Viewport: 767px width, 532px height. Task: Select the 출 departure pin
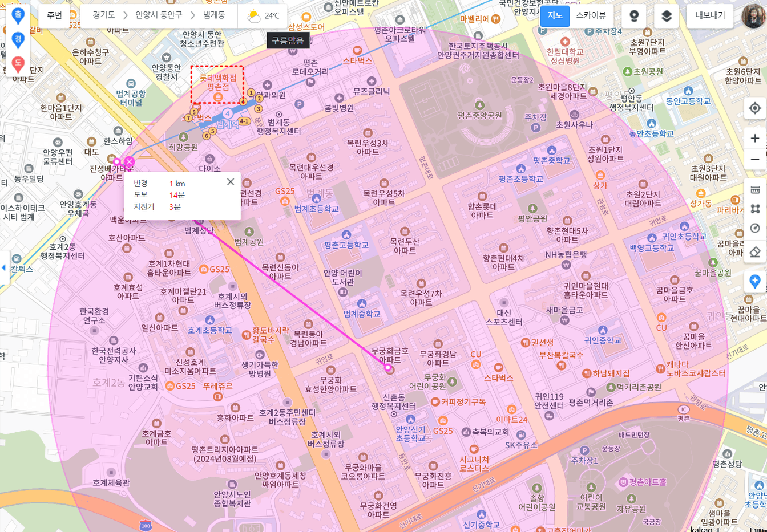click(18, 15)
